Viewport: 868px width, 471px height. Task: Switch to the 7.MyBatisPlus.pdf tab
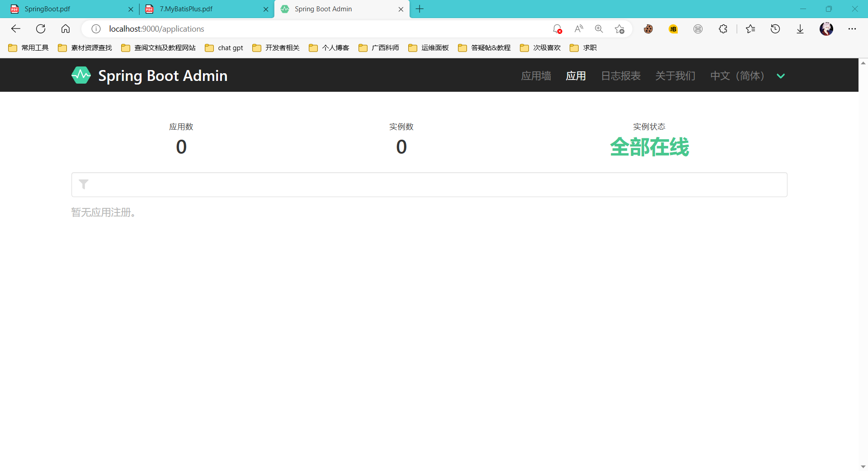(206, 9)
